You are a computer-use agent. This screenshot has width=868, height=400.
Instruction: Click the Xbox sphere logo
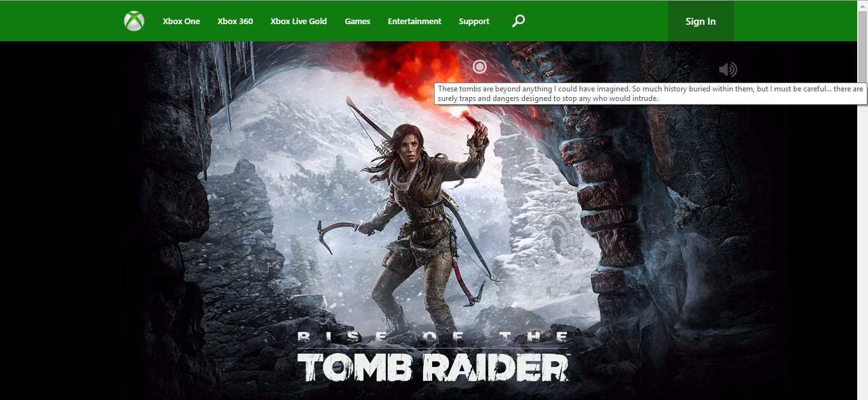click(134, 22)
